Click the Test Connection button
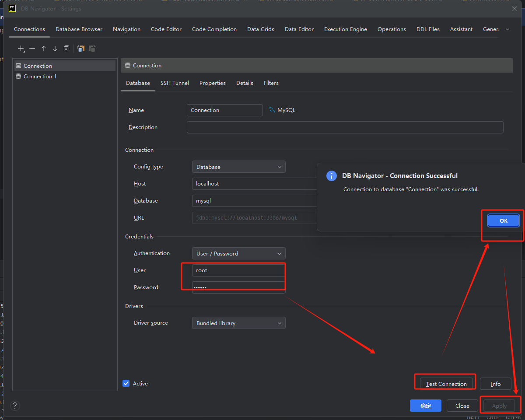525x420 pixels. pos(446,384)
